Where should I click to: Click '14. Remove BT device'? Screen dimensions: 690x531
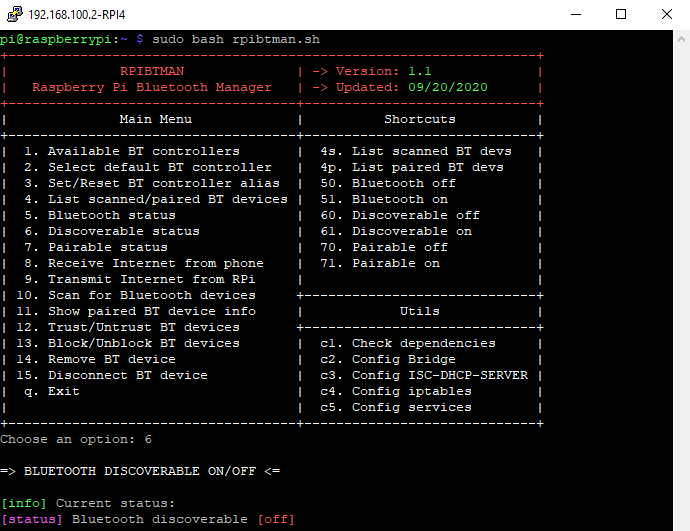[96, 359]
